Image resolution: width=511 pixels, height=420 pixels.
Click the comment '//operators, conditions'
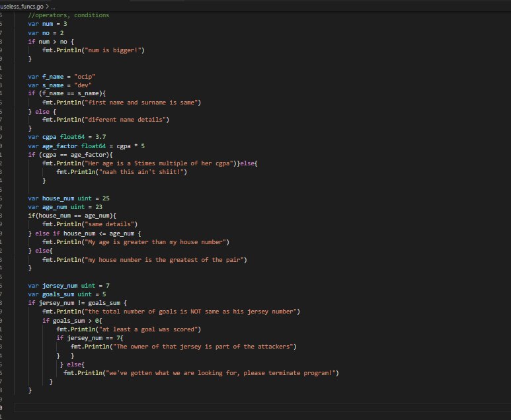click(x=69, y=15)
